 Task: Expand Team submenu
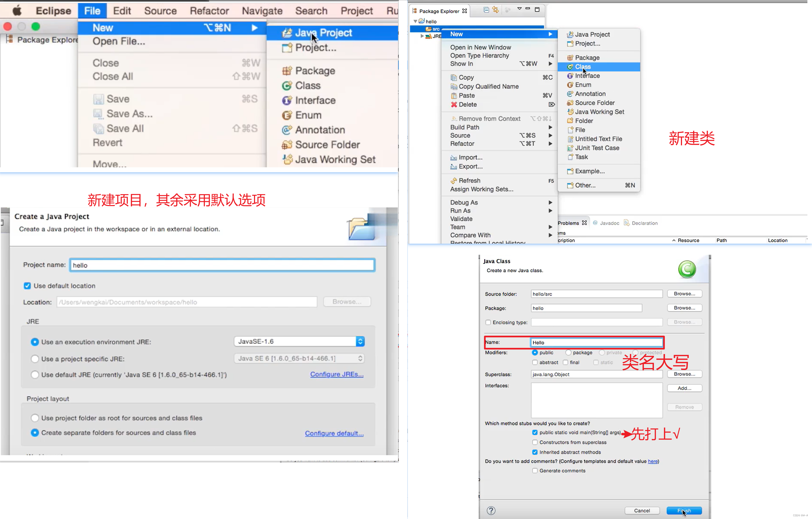point(499,227)
